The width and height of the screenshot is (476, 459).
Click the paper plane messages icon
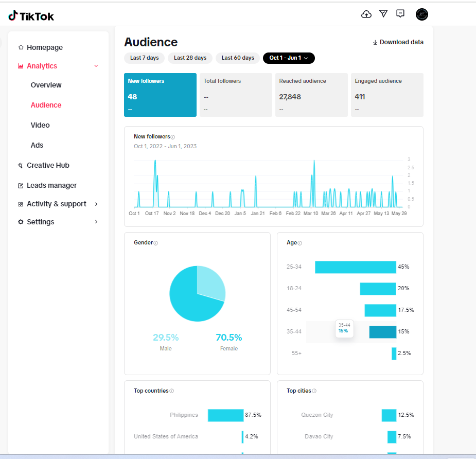coord(383,14)
